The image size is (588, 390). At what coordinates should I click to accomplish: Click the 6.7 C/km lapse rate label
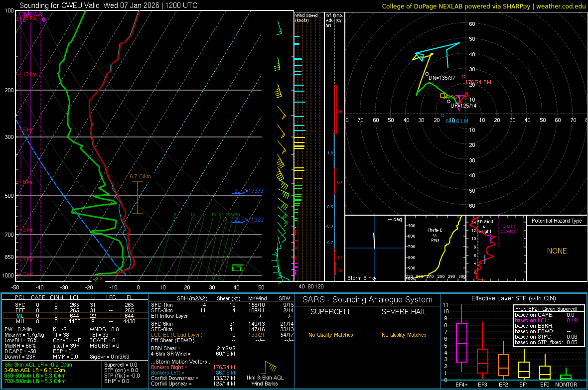click(x=140, y=176)
